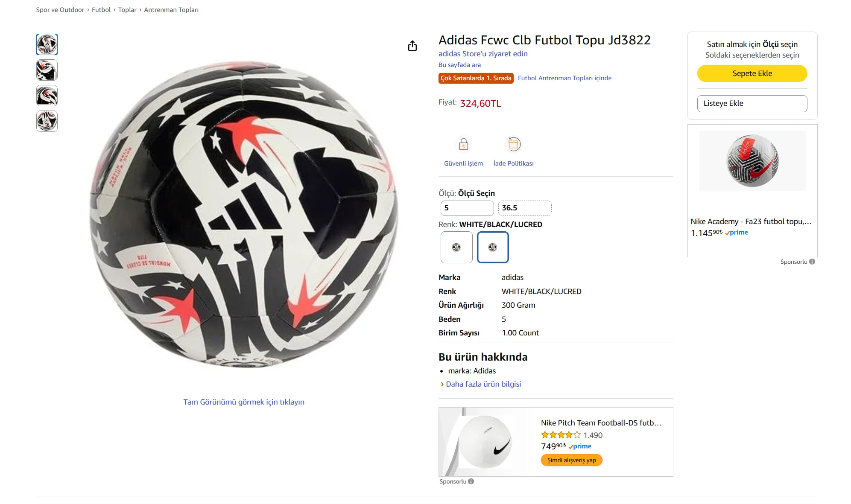851x504 pixels.
Task: Open the İade Politikası return icon
Action: coord(514,144)
